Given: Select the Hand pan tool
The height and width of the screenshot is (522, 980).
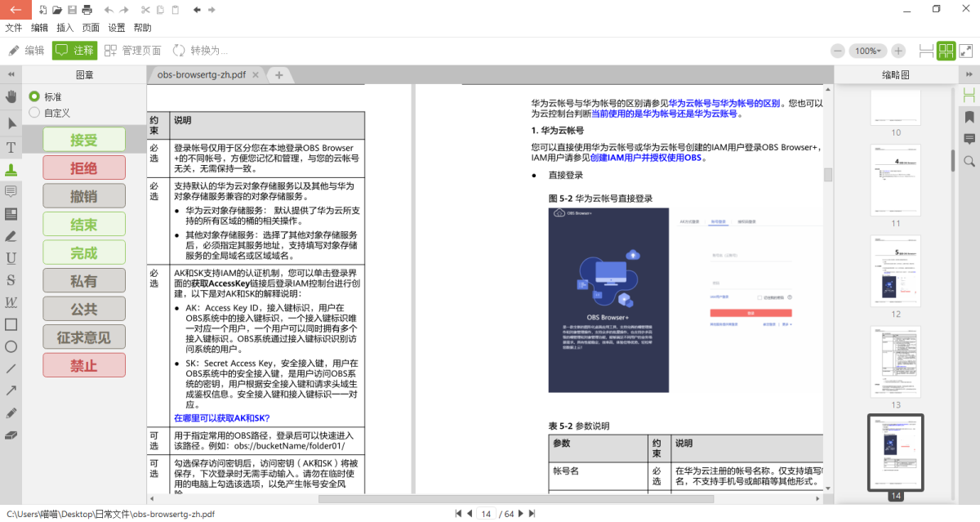Looking at the screenshot, I should 11,96.
